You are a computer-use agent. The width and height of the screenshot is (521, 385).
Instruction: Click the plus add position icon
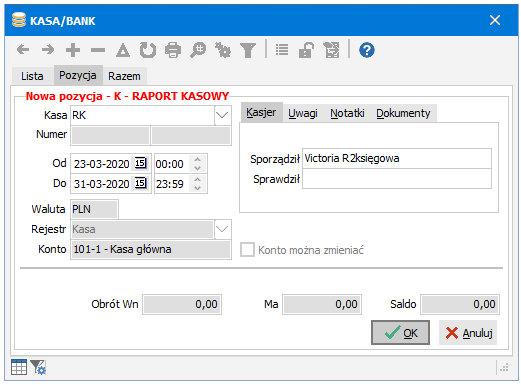[73, 50]
